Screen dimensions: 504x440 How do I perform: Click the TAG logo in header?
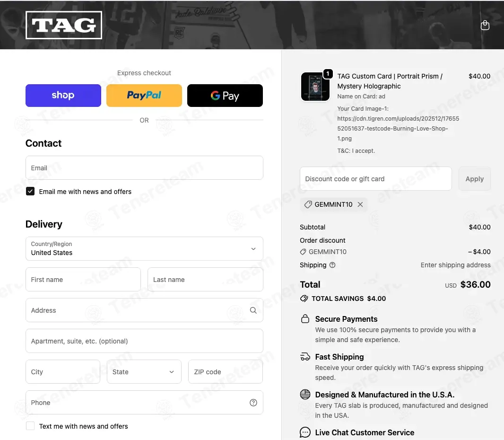click(64, 25)
